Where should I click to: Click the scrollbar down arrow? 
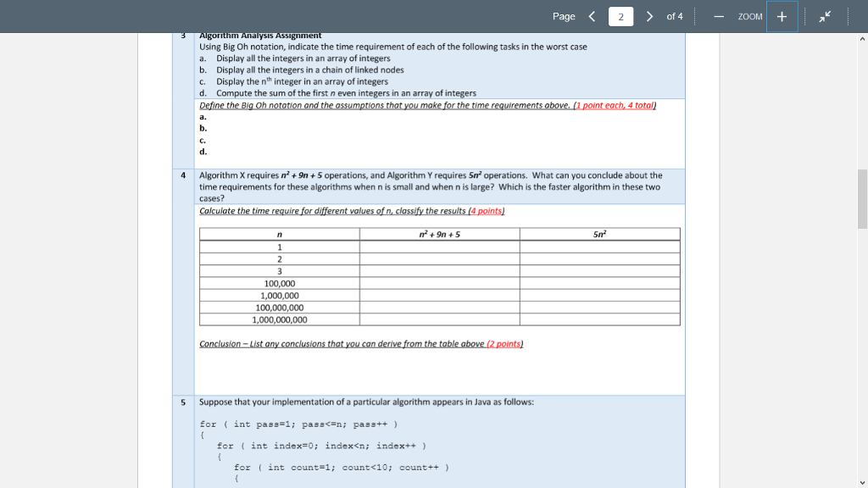(x=862, y=480)
